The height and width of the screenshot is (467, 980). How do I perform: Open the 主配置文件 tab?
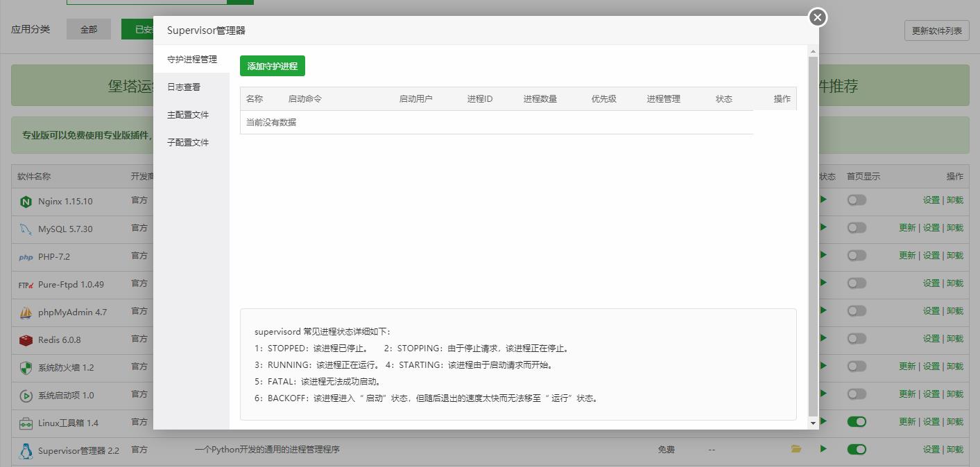[x=188, y=115]
